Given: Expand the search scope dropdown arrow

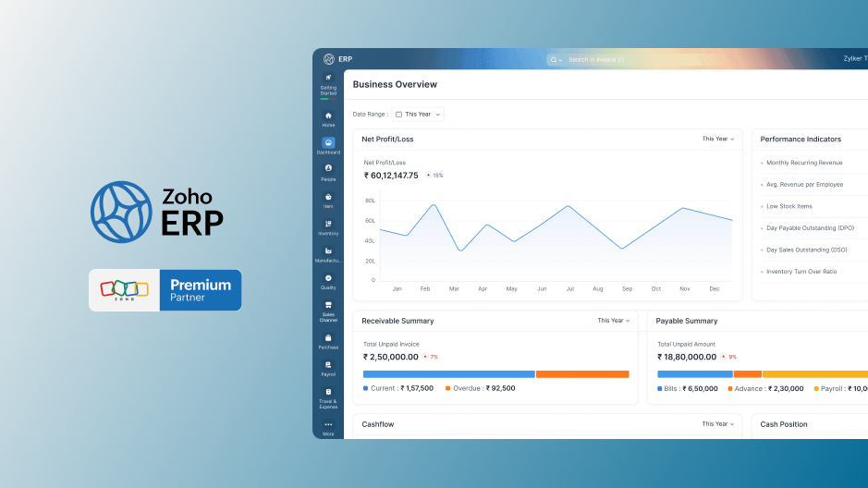Looking at the screenshot, I should [x=561, y=60].
